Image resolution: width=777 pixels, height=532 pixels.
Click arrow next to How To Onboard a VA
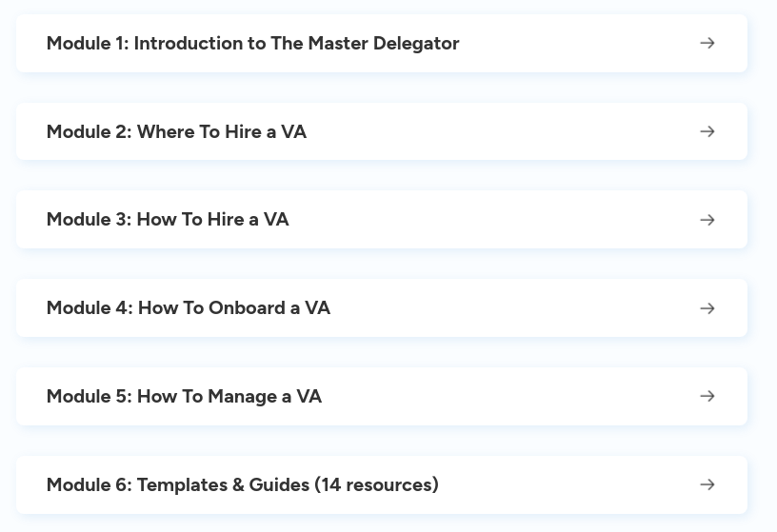(707, 308)
